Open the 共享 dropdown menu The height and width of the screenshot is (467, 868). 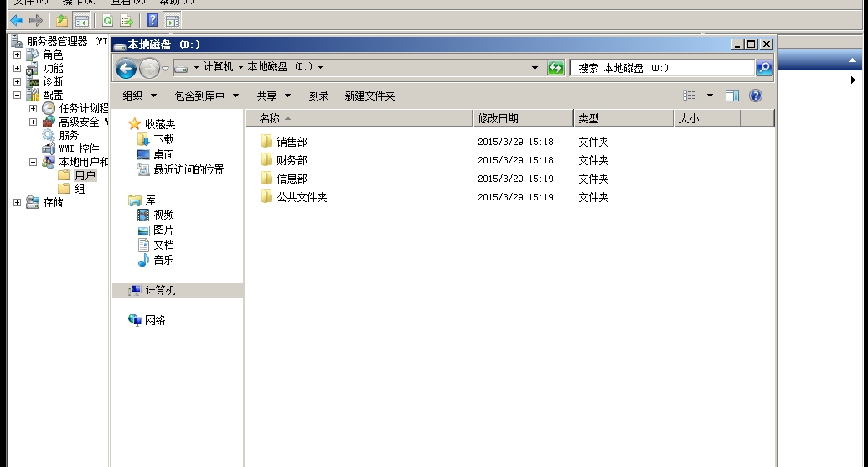pyautogui.click(x=273, y=96)
